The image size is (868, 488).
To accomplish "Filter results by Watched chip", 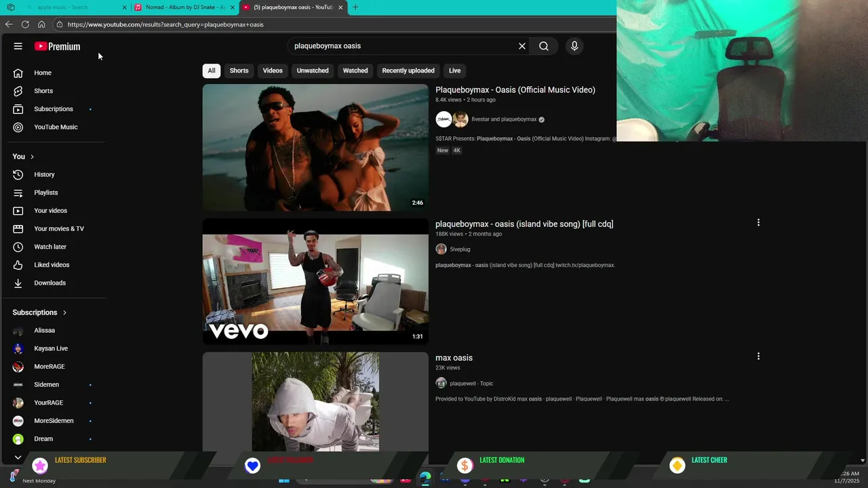I will click(x=355, y=70).
